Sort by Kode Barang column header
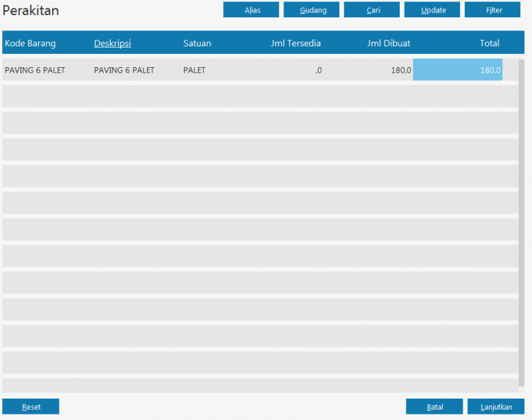 (x=30, y=43)
